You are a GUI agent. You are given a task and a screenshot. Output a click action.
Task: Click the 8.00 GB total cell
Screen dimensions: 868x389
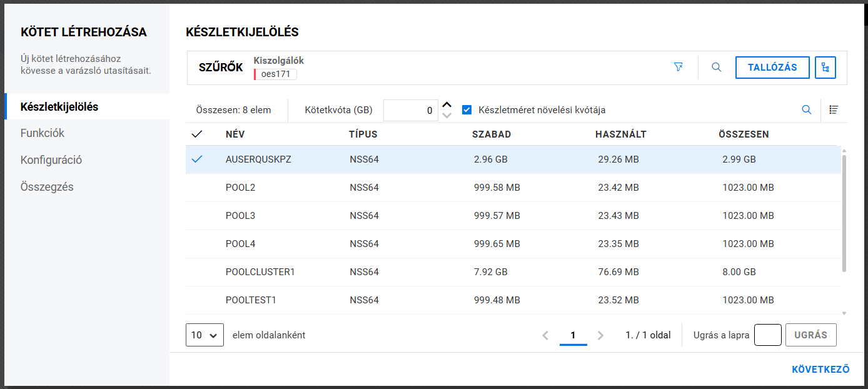tap(739, 272)
